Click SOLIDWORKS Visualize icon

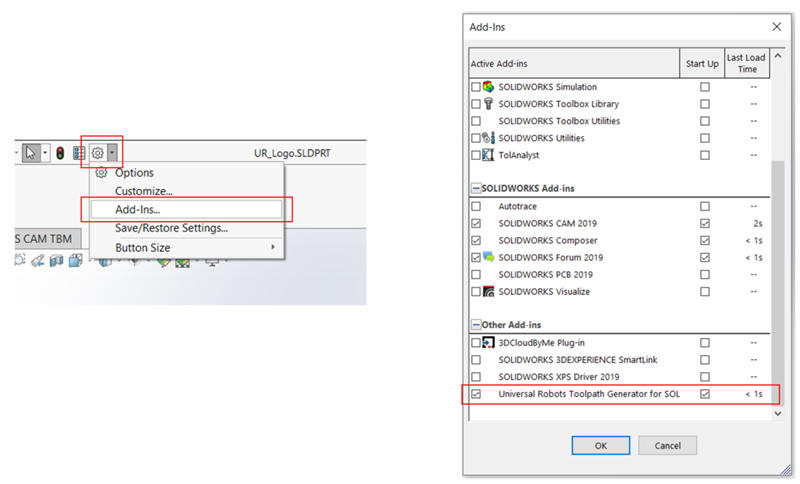(x=488, y=291)
